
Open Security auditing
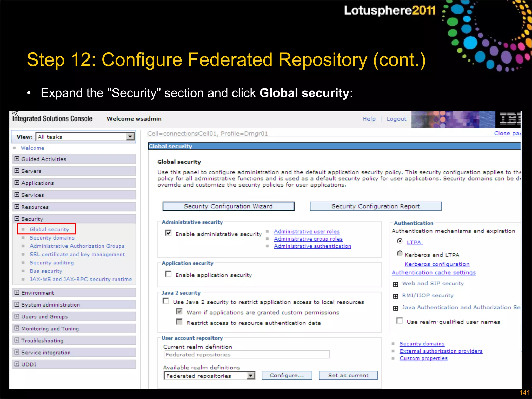point(52,263)
